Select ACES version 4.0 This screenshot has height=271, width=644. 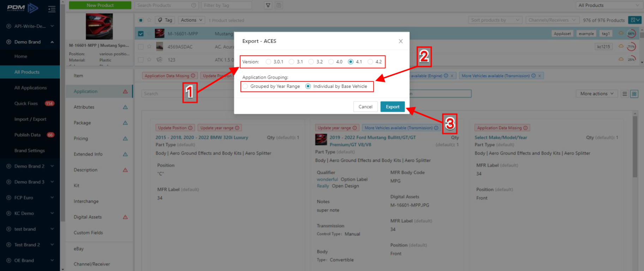pyautogui.click(x=331, y=62)
